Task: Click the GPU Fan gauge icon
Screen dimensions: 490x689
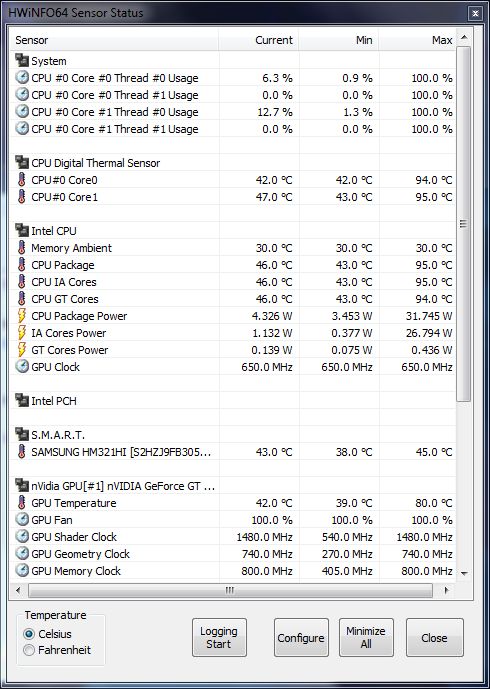Action: pos(22,519)
